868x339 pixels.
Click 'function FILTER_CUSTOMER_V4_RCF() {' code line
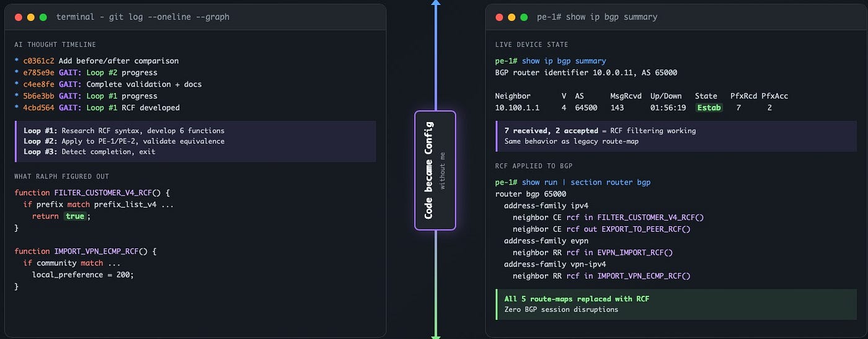(92, 193)
